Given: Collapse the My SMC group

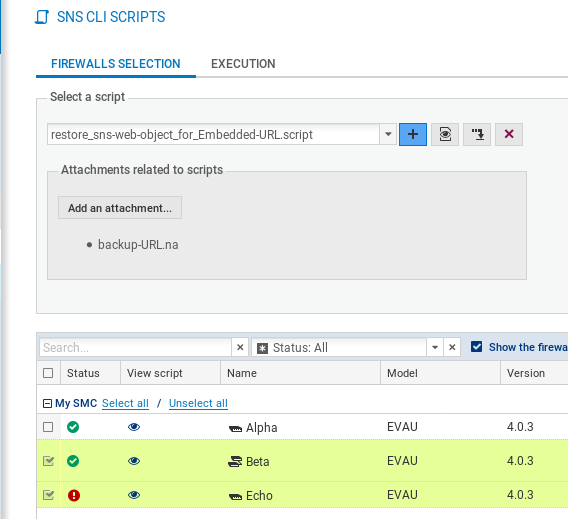Looking at the screenshot, I should 47,403.
